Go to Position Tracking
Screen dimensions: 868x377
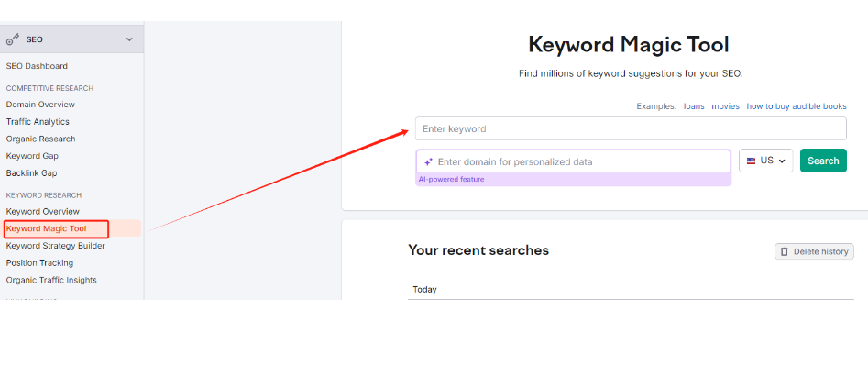pos(39,263)
